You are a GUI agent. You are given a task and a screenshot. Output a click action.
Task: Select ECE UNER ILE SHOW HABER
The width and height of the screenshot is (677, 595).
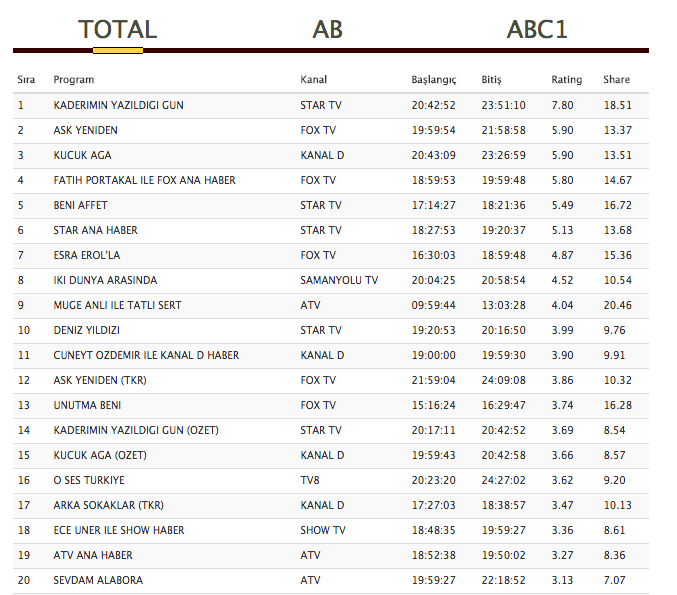point(119,531)
